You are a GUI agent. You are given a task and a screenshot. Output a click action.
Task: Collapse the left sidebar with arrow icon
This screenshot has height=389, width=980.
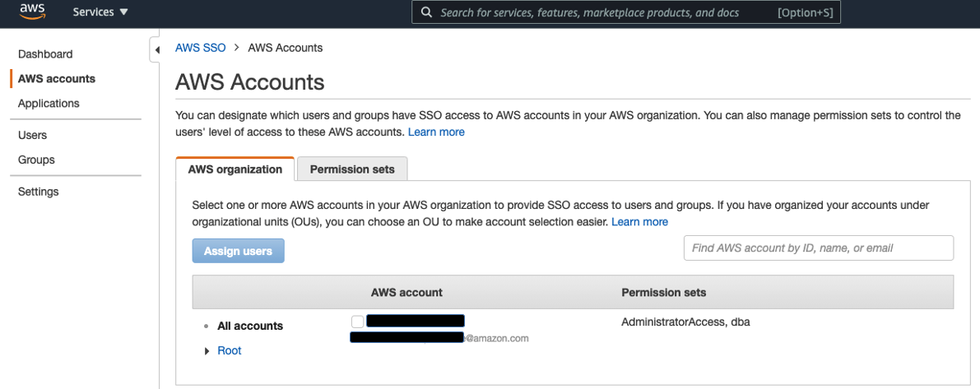click(156, 50)
